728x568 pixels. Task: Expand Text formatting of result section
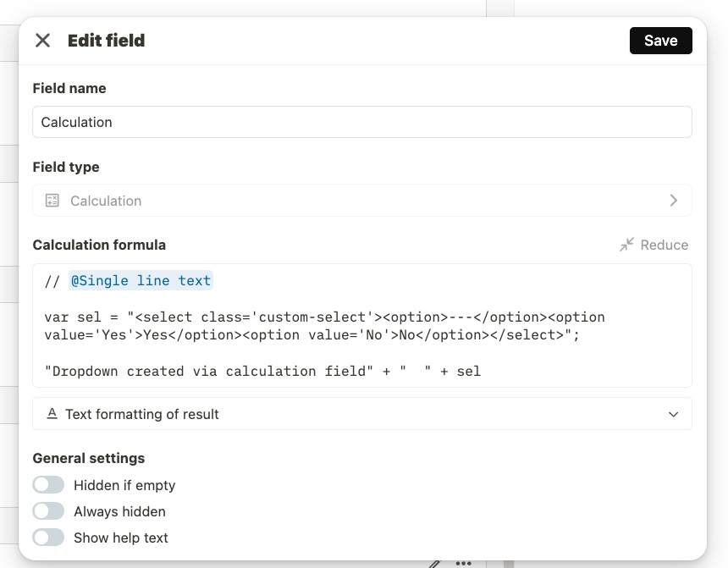(x=362, y=413)
